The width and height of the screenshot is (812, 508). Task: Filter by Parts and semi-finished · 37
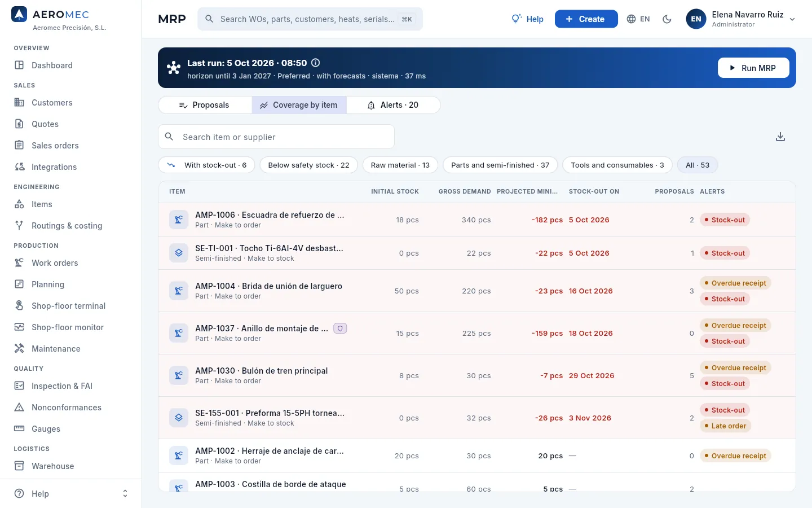tap(500, 165)
